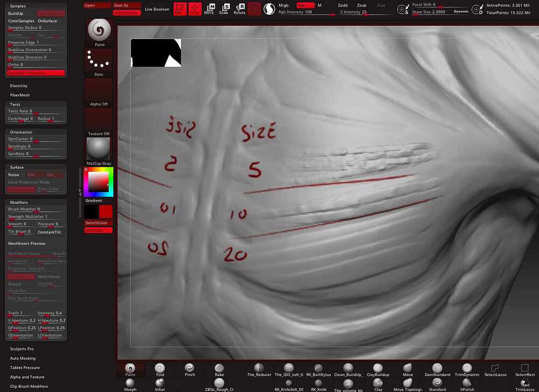
Task: Select the Pinch brush icon
Action: (x=190, y=370)
